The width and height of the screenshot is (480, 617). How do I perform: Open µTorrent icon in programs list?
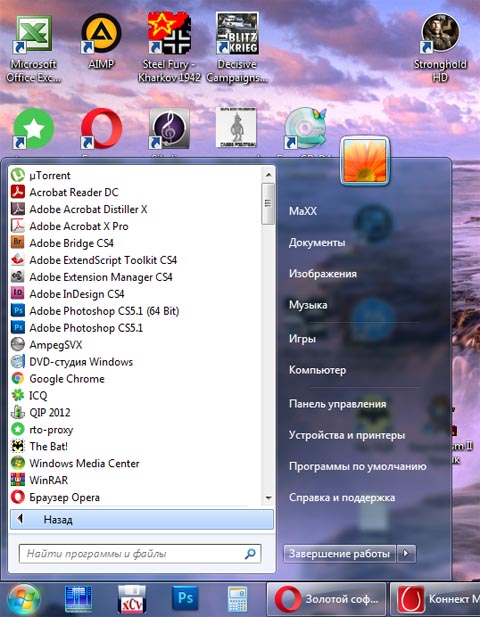coord(17,175)
